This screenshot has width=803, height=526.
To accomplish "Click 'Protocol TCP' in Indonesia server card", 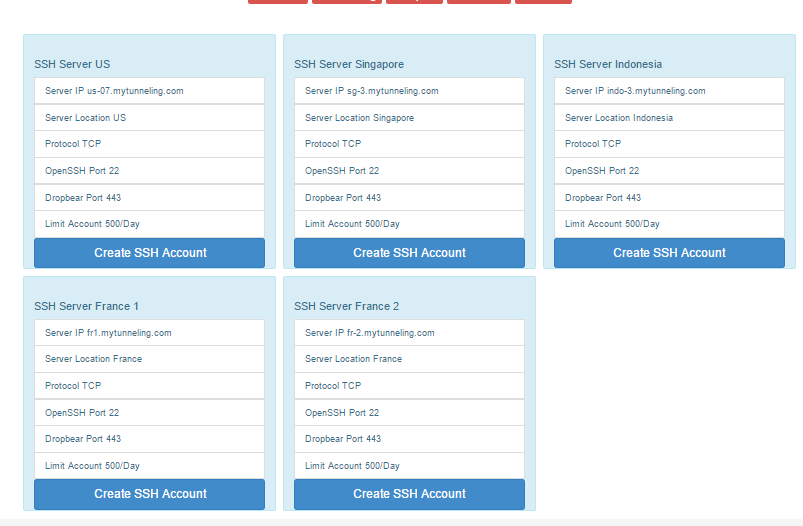I will pos(669,144).
